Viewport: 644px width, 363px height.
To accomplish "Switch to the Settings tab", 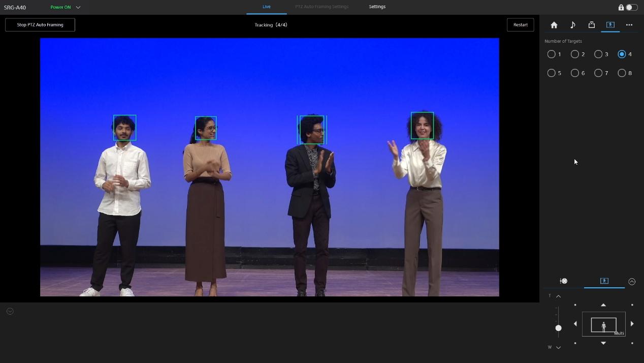I will pyautogui.click(x=377, y=7).
